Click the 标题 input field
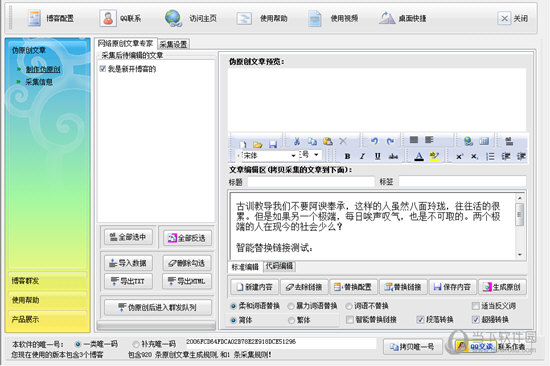Viewport: 550px width, 366px height. point(311,182)
